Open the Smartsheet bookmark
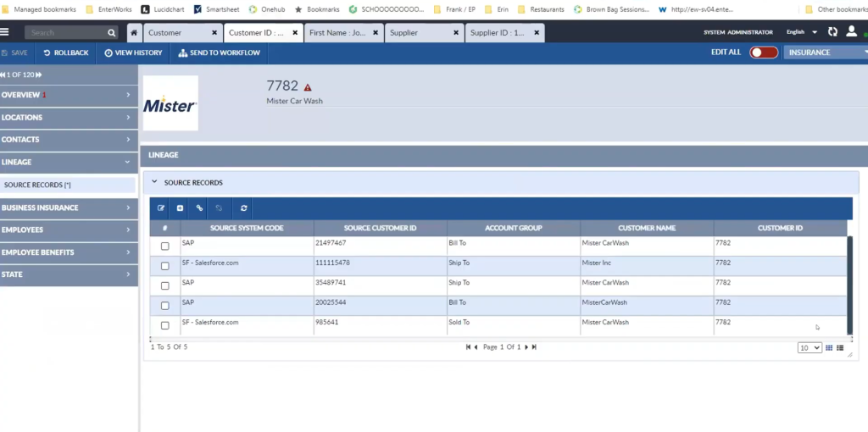868x432 pixels. click(216, 9)
